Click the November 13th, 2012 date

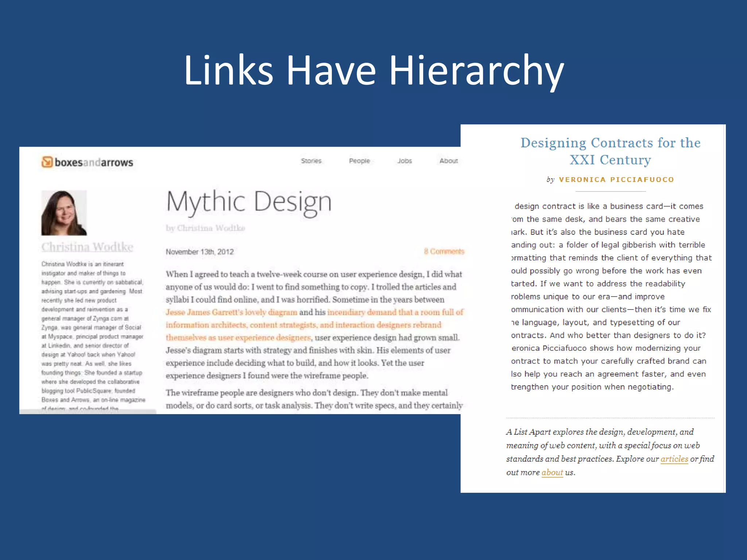(x=200, y=252)
